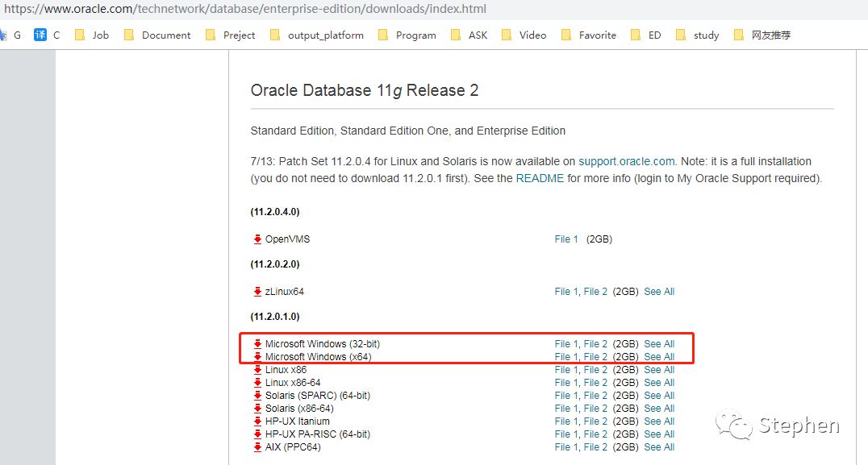The width and height of the screenshot is (868, 465).
Task: Download File 1 for Microsoft Windows (32-bit)
Action: (x=566, y=344)
